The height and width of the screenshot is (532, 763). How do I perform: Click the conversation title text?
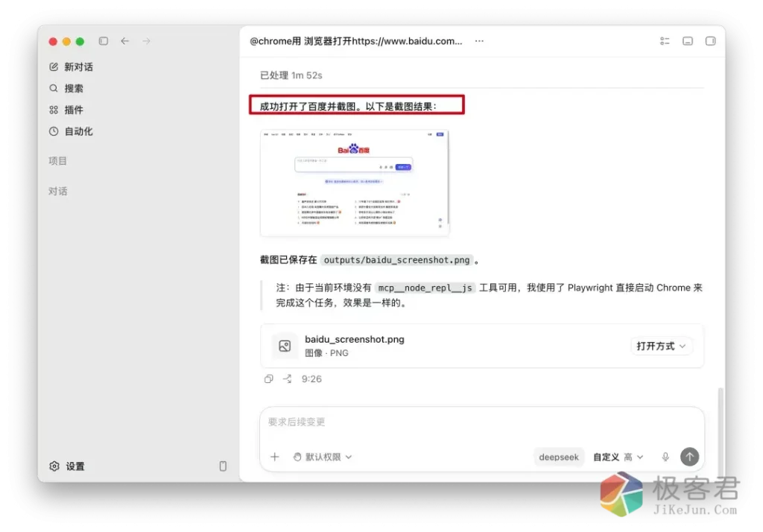(x=355, y=41)
